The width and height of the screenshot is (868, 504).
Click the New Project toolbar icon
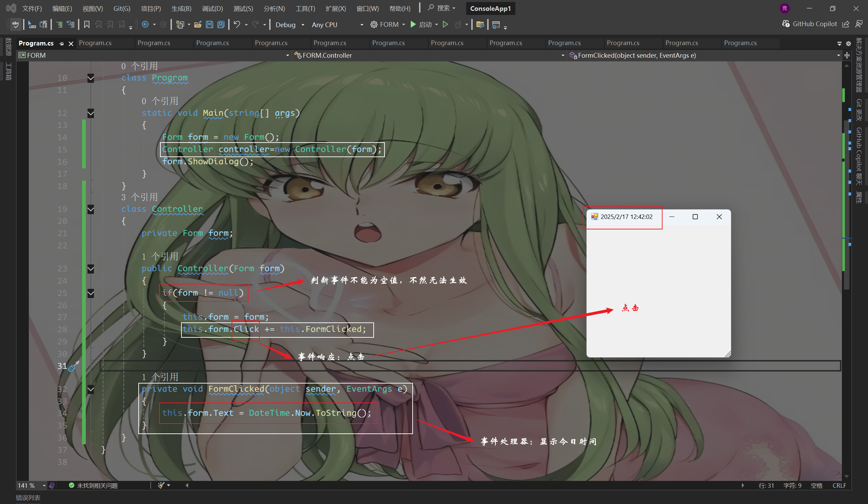(180, 24)
